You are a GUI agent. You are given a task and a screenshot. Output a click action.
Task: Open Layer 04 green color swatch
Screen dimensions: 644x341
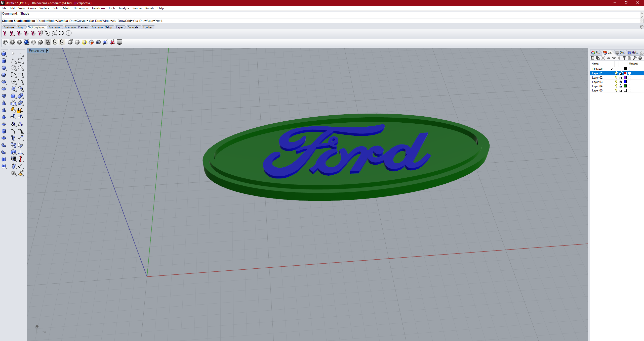625,86
